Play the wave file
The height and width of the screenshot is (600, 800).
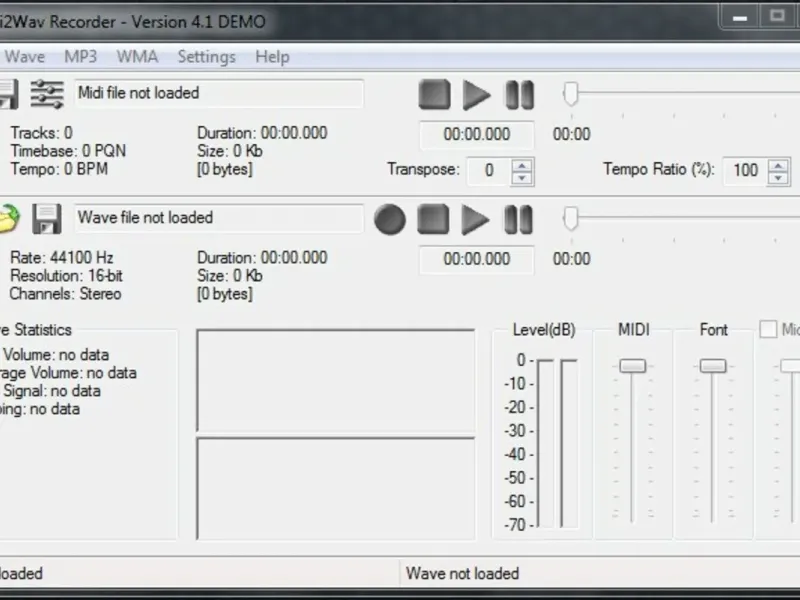[x=475, y=219]
